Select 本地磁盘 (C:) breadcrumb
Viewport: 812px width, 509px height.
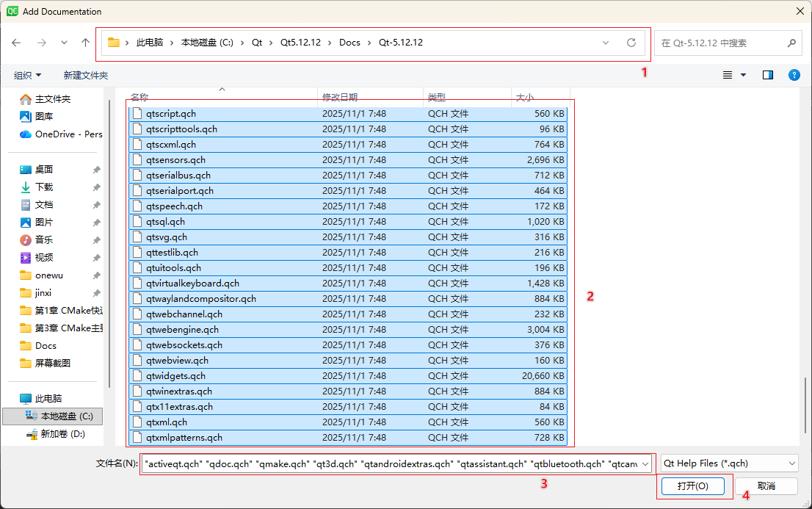click(207, 43)
